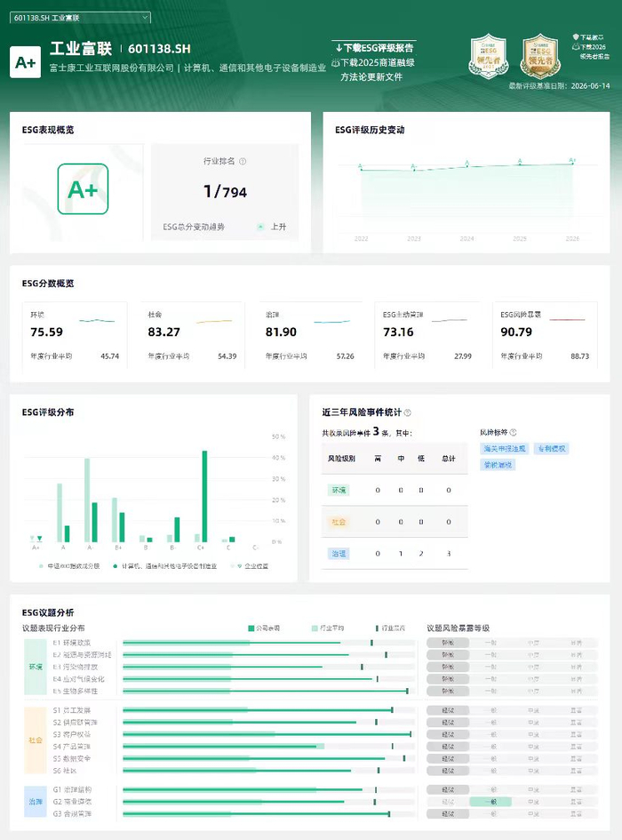Click the tall C+ industry bar
622x840 pixels.
(x=204, y=497)
